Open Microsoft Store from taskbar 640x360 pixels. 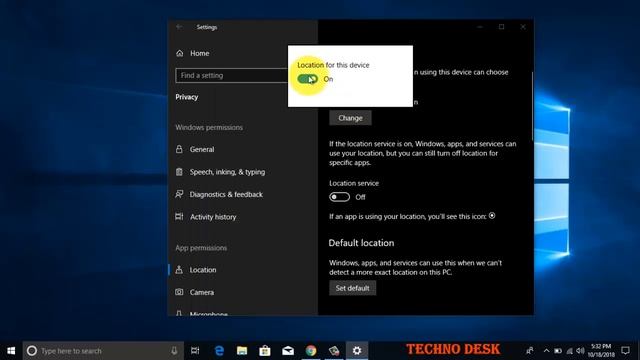(x=265, y=351)
